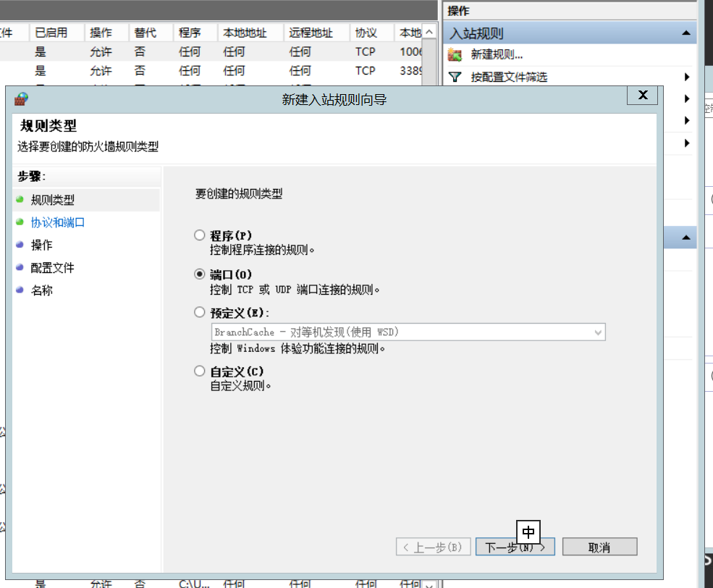Click the 是 cell in the first rule row
The height and width of the screenshot is (588, 713).
click(x=41, y=52)
